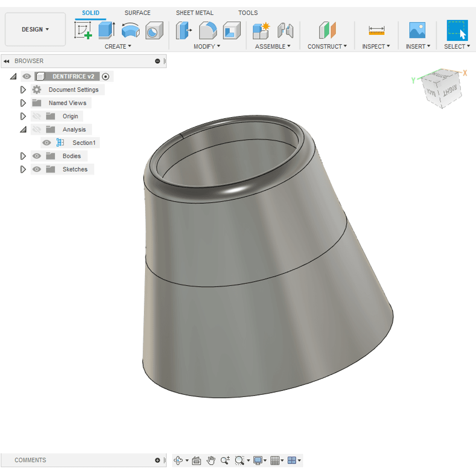Screen dimensions: 476x476
Task: Open the MODIFY dropdown menu
Action: click(207, 46)
